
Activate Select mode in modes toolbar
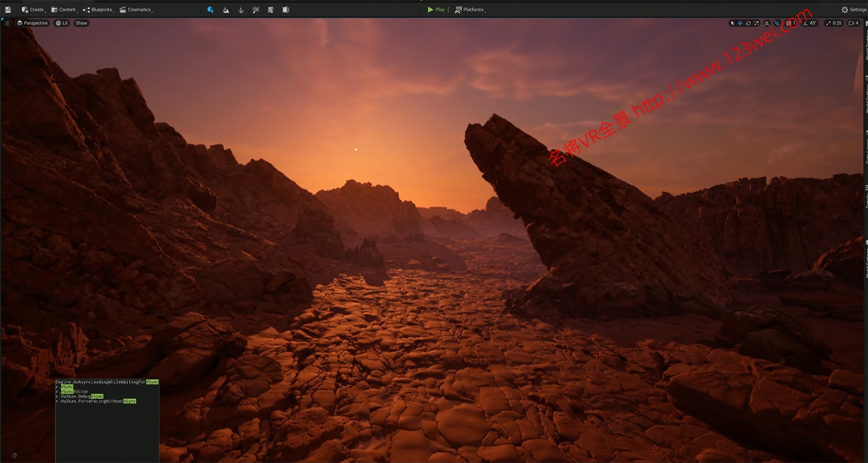[x=211, y=9]
